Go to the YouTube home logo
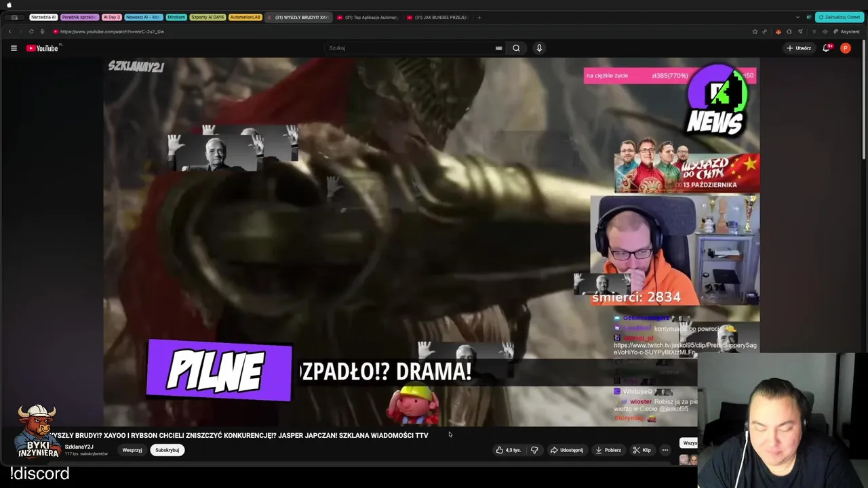Image resolution: width=868 pixels, height=488 pixels. pos(42,48)
